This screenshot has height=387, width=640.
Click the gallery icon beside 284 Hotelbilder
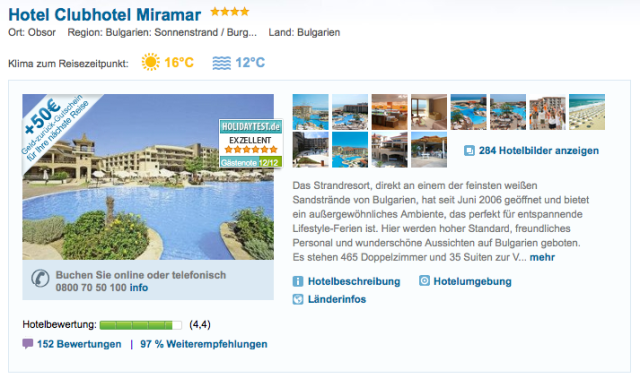(469, 151)
